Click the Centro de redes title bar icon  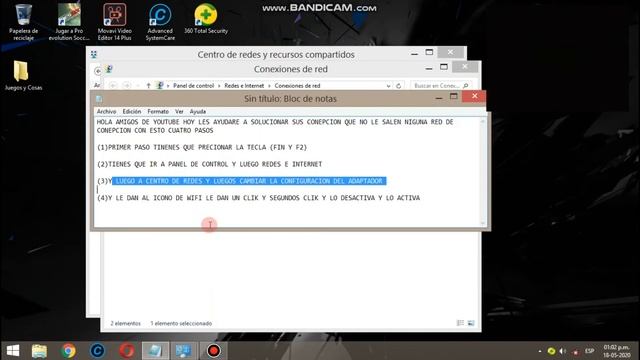click(94, 54)
